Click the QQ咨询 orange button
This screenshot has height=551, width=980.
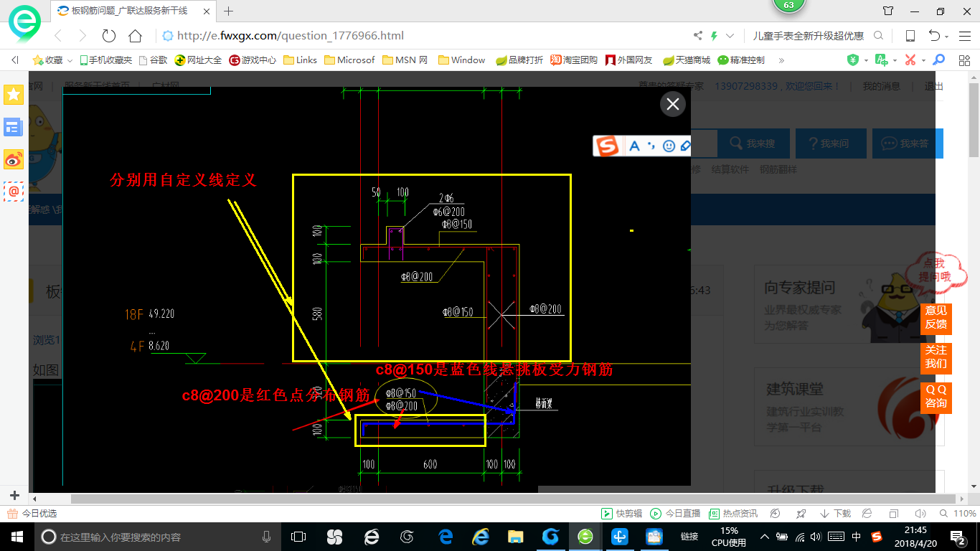coord(936,397)
